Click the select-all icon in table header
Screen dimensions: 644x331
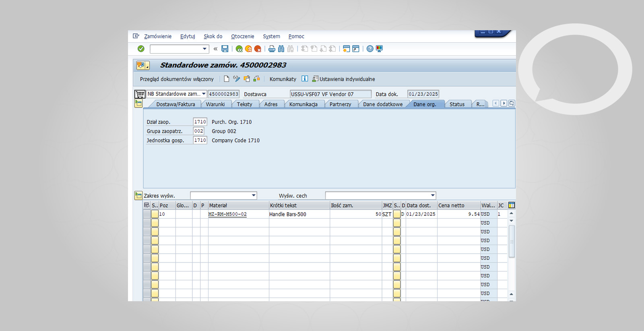[x=147, y=205]
